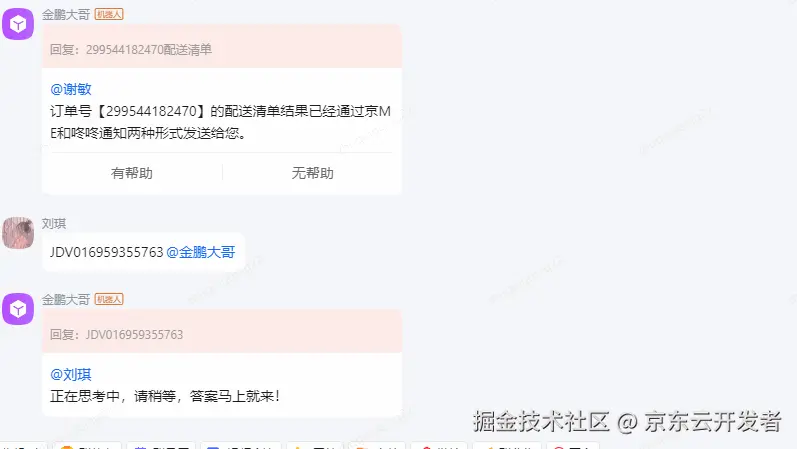Click the 正在思考中 reply message text
The height and width of the screenshot is (449, 797).
coord(165,396)
